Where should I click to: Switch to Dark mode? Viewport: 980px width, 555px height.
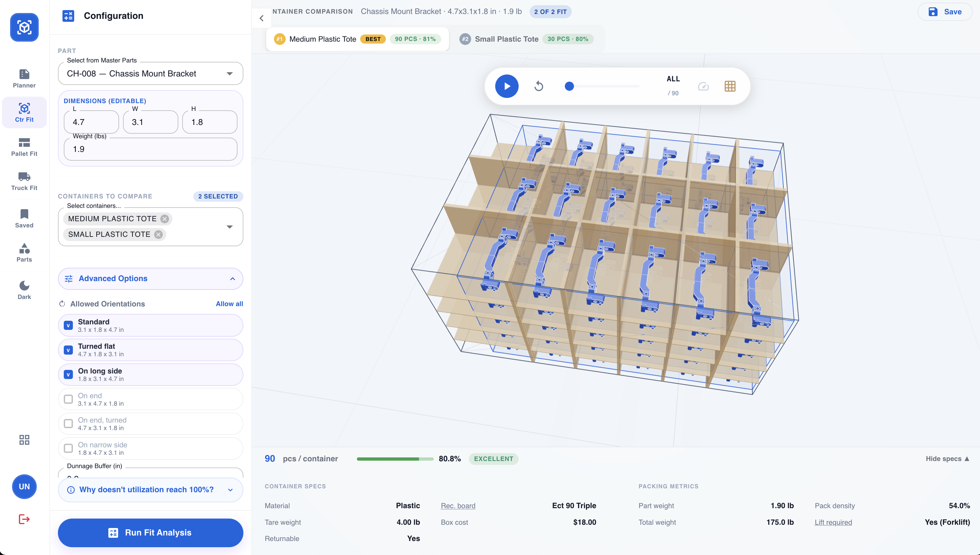24,290
